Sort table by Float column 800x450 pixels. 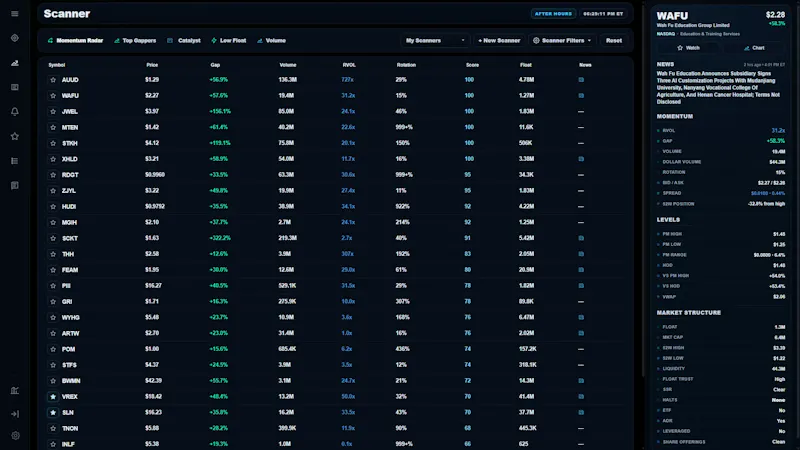pos(526,65)
